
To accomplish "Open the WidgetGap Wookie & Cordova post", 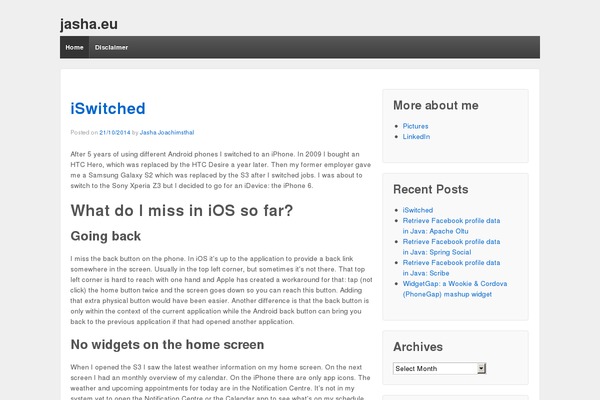I will (x=455, y=289).
